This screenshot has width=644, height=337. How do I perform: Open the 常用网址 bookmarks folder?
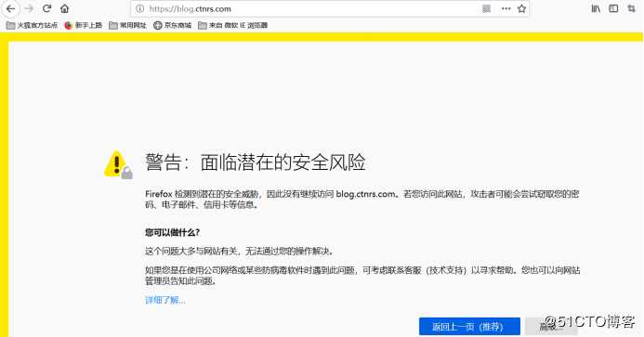tap(127, 25)
